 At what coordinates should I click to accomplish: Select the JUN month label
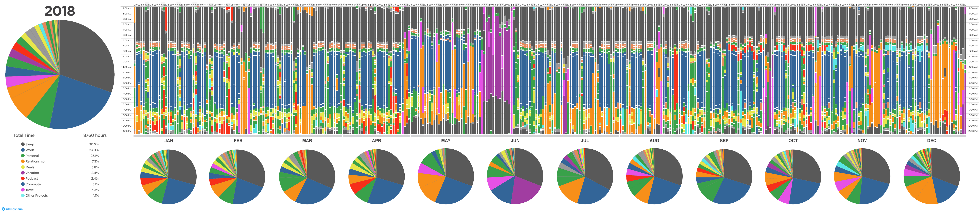click(x=515, y=141)
